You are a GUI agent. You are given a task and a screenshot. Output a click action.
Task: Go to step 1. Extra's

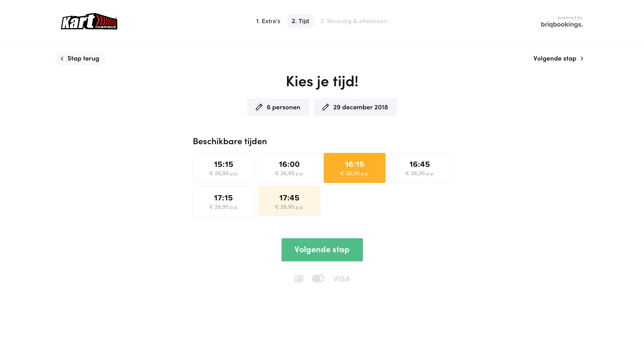(268, 21)
